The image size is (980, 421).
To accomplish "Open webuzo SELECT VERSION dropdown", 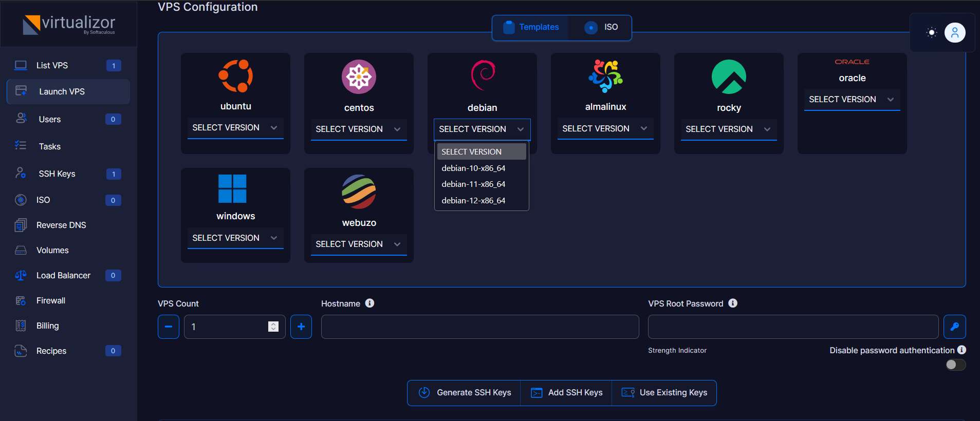I will (359, 244).
